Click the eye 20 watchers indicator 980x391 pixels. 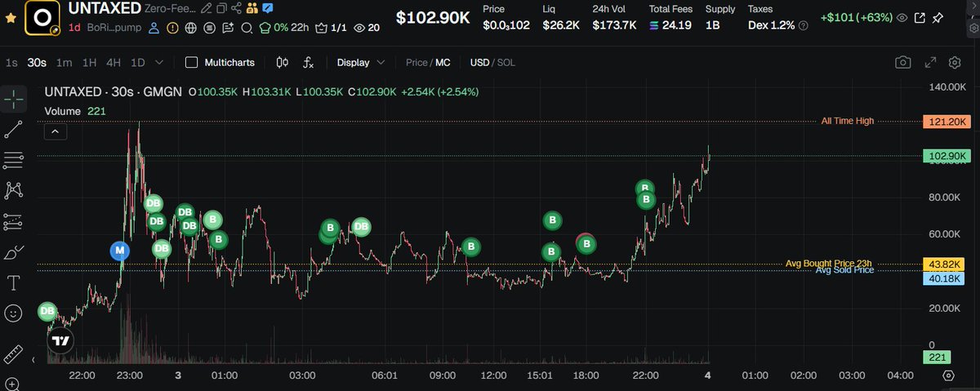[x=367, y=27]
